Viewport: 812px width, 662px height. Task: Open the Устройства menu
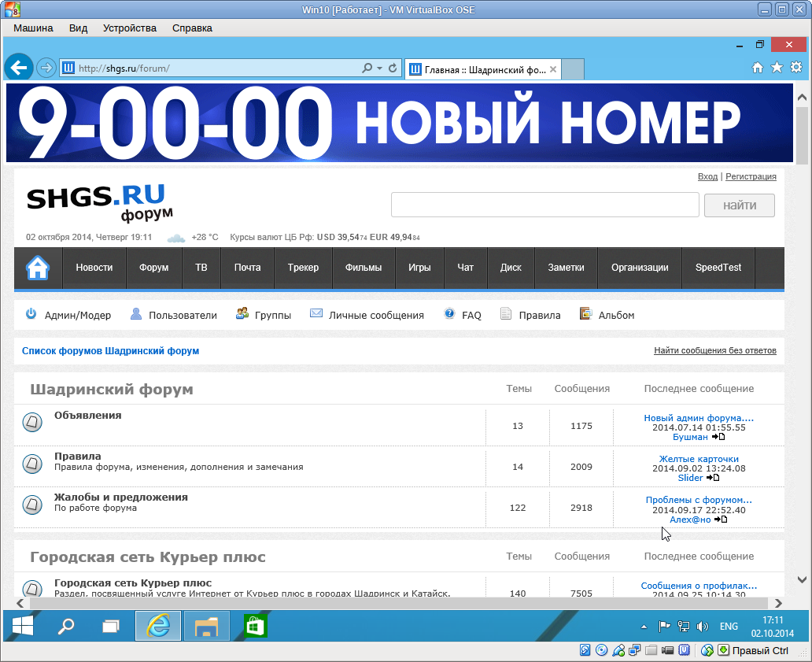(130, 28)
